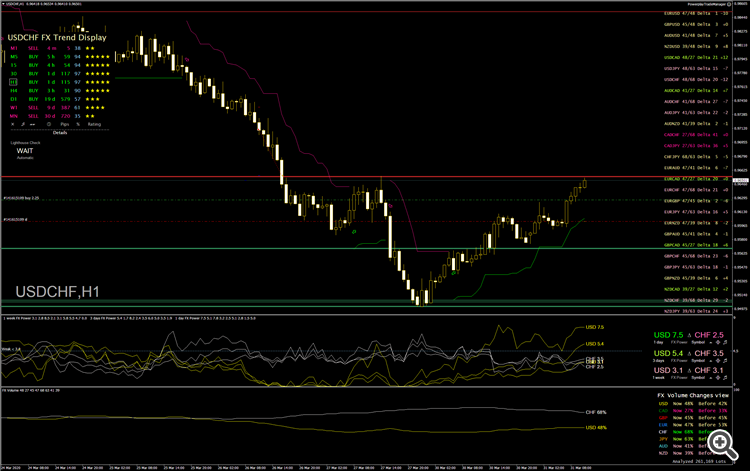750x471 pixels.
Task: Click the USD Now 48% volume row
Action: tap(693, 404)
